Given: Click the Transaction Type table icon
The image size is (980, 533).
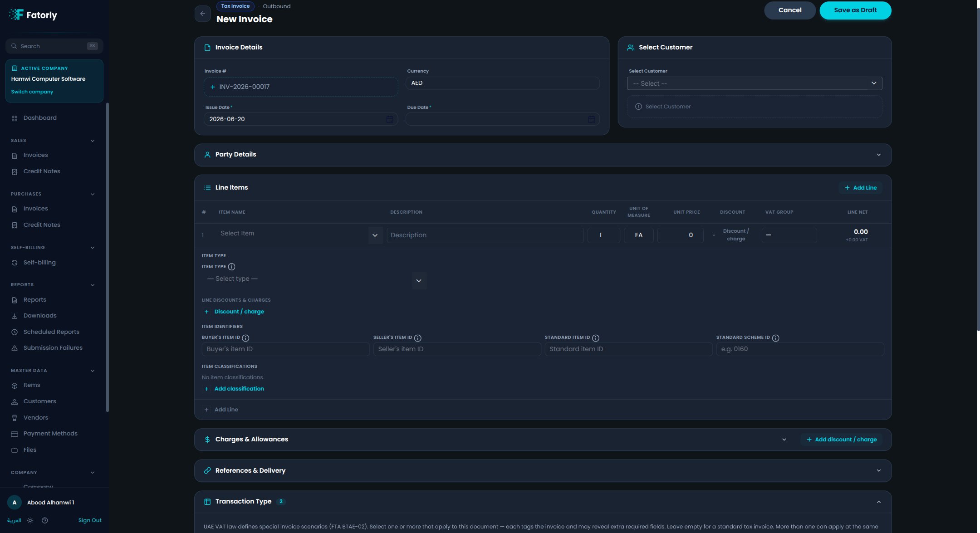Looking at the screenshot, I should pyautogui.click(x=207, y=502).
